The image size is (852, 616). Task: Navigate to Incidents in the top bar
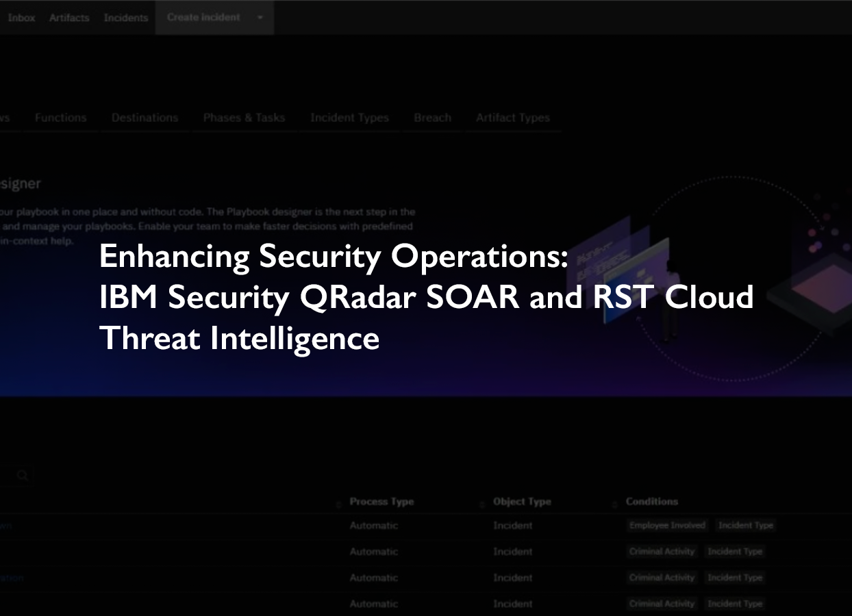point(125,18)
